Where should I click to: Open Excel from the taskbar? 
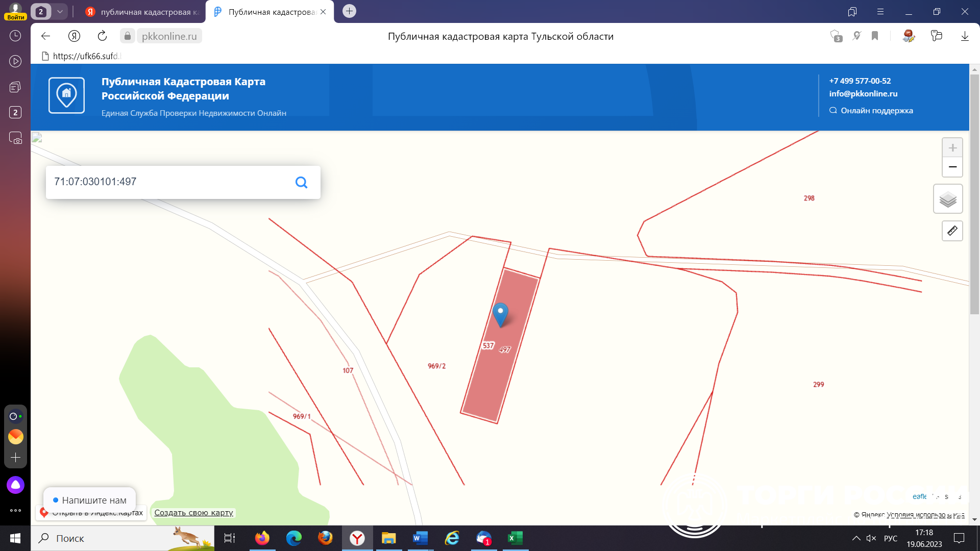[515, 538]
